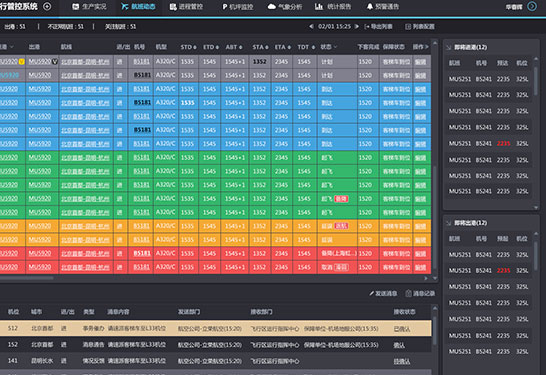Click the bold 1352 STA cell in first row
This screenshot has height=375, width=546.
click(259, 62)
